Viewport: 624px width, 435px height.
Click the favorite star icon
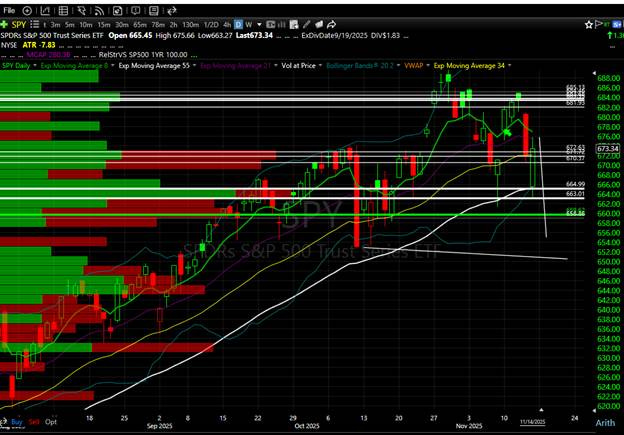click(x=589, y=25)
